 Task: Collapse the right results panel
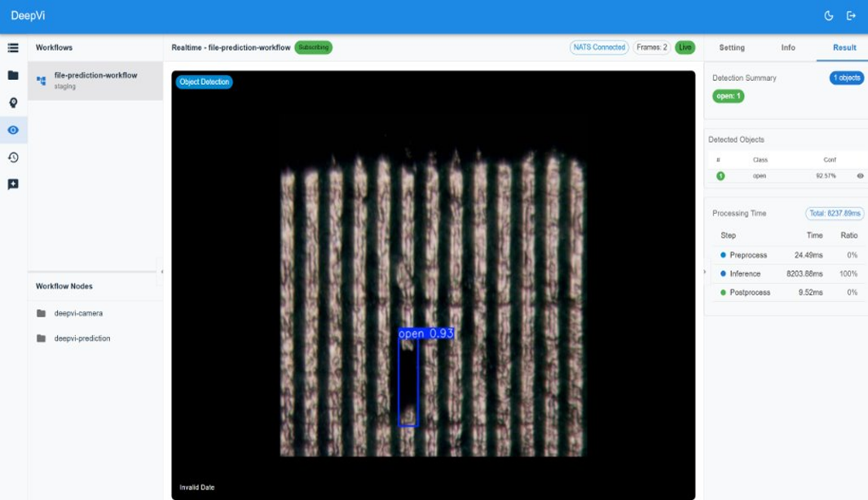[705, 272]
